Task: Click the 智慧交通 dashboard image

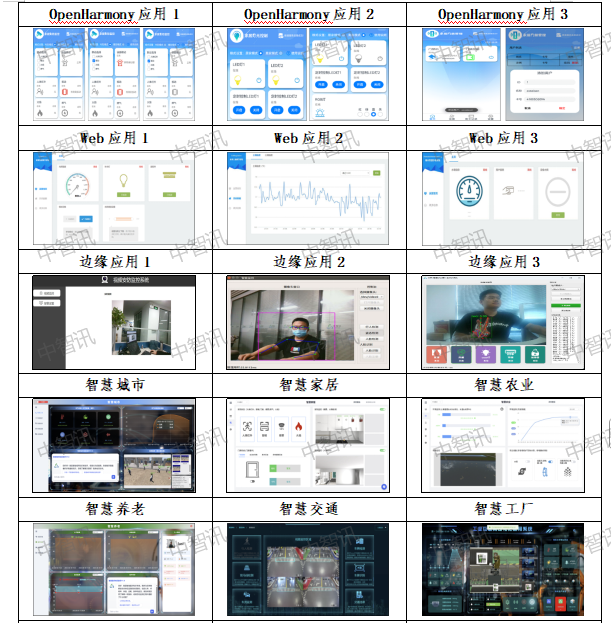Action: [x=308, y=568]
